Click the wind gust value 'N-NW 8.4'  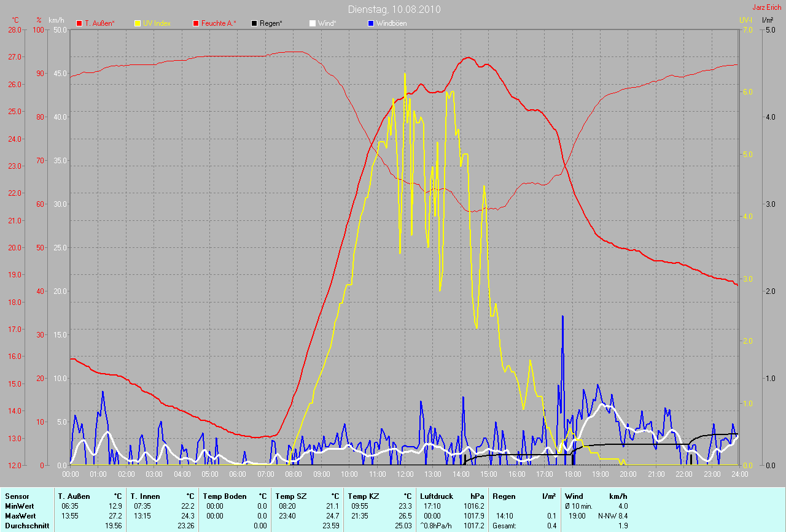(613, 516)
